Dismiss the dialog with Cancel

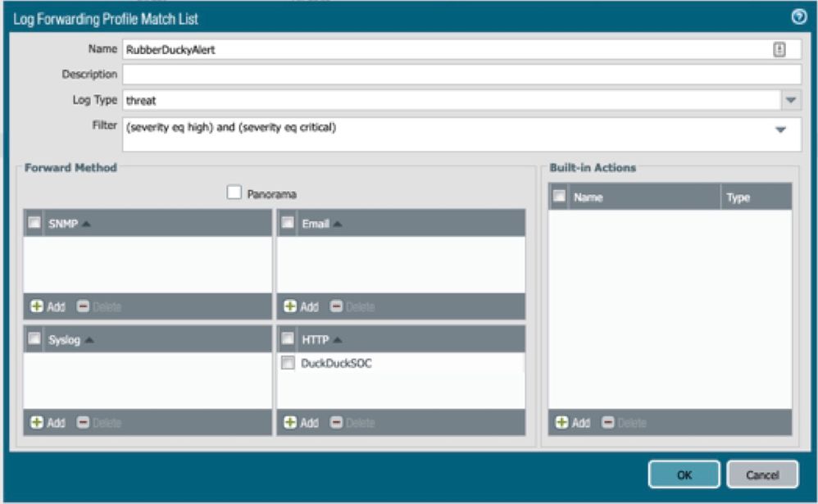[x=762, y=474]
